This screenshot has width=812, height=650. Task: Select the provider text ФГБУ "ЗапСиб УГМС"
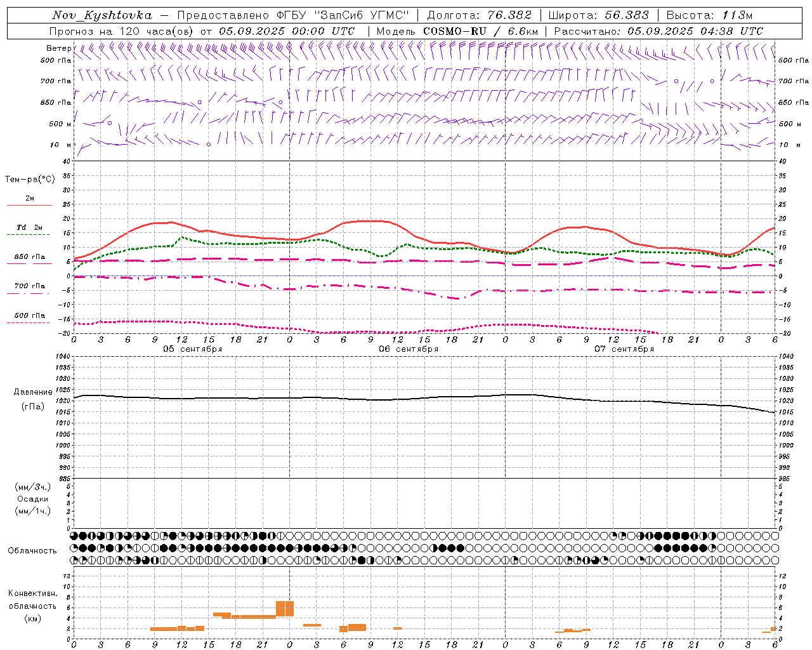[x=342, y=15]
